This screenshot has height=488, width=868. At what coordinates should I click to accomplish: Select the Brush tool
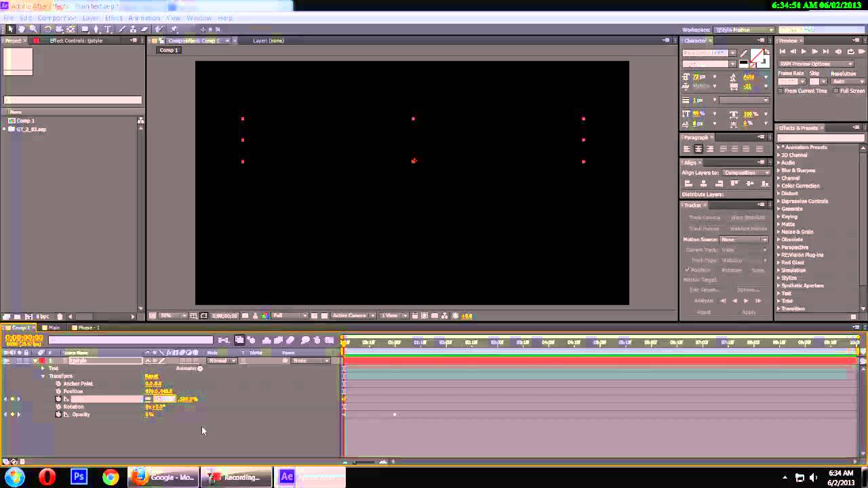point(123,29)
